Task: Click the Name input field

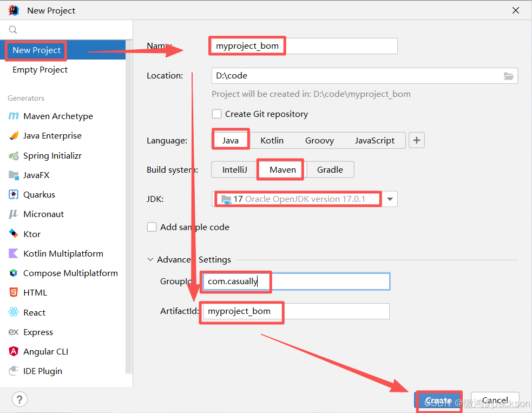Action: point(304,46)
